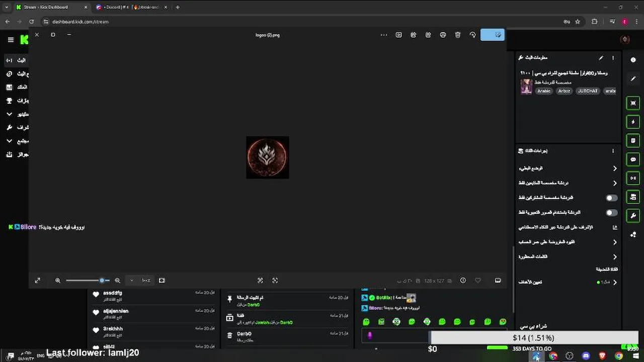644x362 pixels.
Task: Start slideshow in the Photos viewer toolbar
Action: [x=398, y=35]
